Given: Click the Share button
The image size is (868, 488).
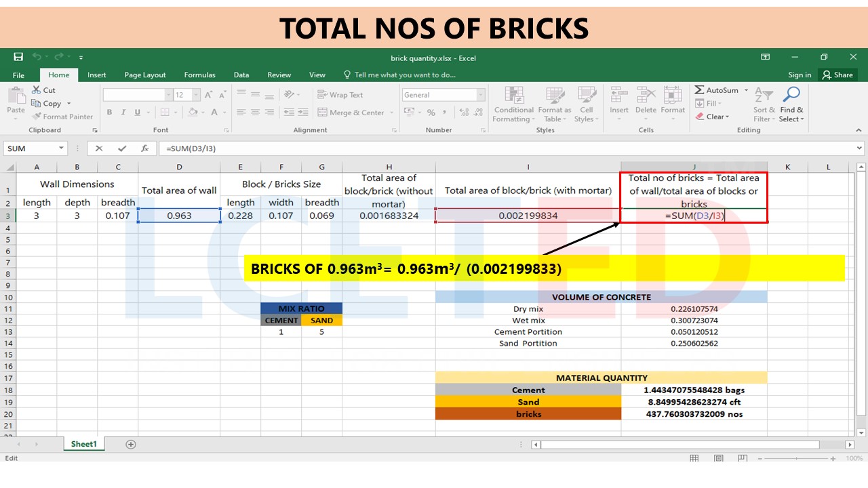Looking at the screenshot, I should 840,75.
